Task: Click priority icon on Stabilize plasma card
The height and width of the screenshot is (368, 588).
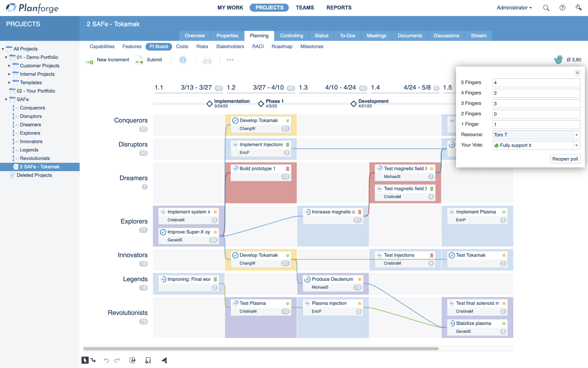Action: 504,324
